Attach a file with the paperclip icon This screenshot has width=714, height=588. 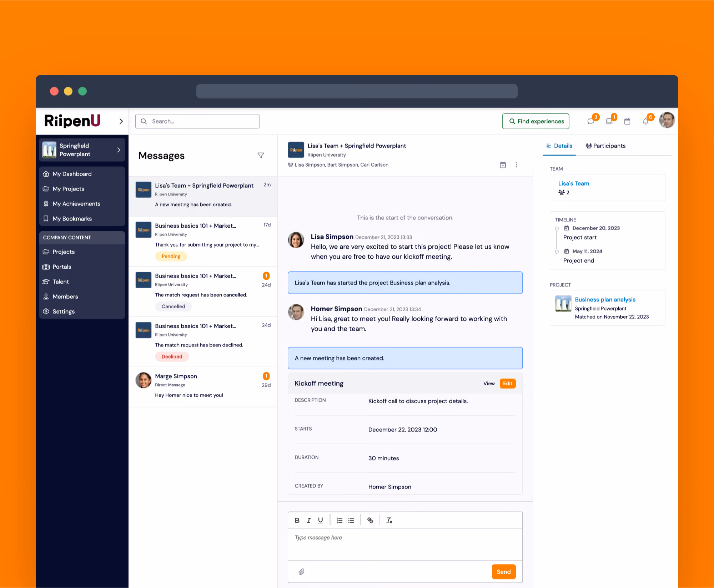tap(302, 572)
